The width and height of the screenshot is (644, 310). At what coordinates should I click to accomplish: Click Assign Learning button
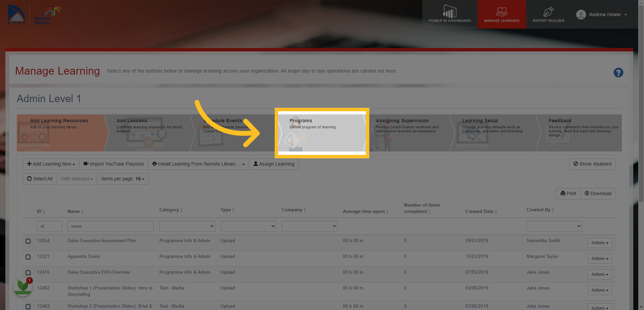tap(274, 164)
